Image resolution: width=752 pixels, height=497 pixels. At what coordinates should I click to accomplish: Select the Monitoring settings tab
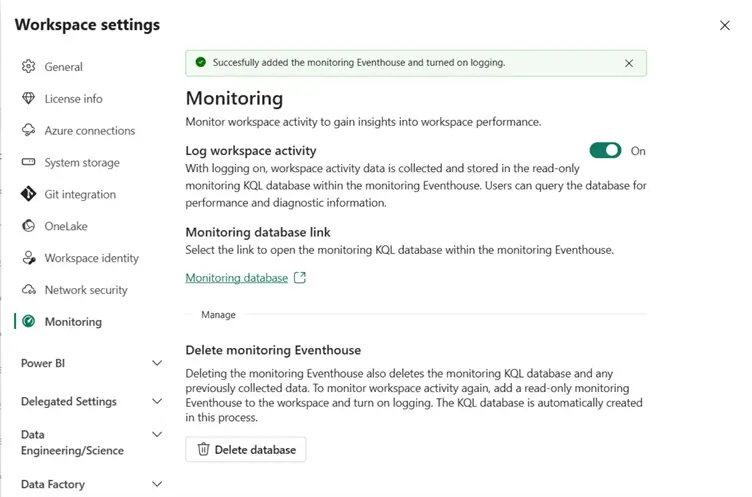(x=73, y=322)
